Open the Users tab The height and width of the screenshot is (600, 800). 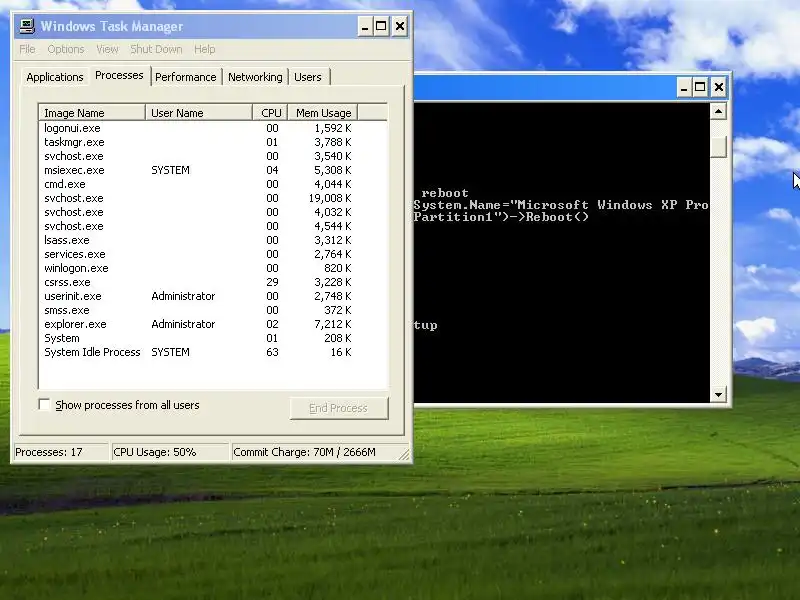tap(308, 77)
